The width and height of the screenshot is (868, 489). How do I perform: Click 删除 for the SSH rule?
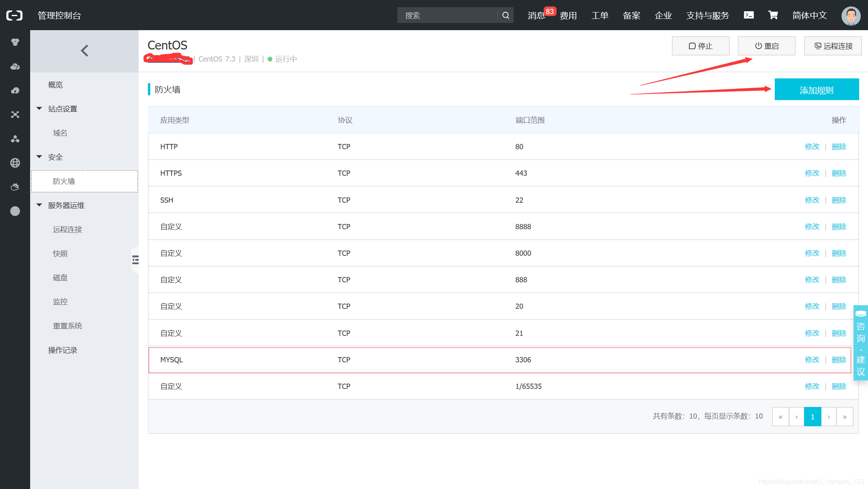tap(839, 200)
